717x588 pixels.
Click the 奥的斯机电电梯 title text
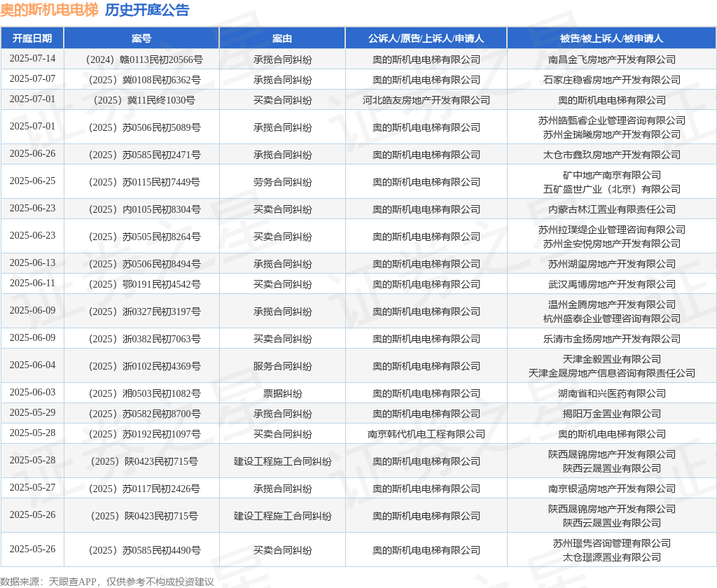click(50, 10)
